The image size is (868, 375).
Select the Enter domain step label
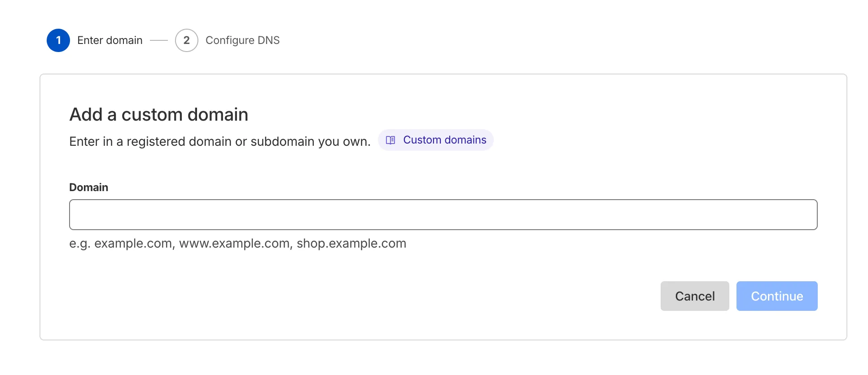(110, 40)
